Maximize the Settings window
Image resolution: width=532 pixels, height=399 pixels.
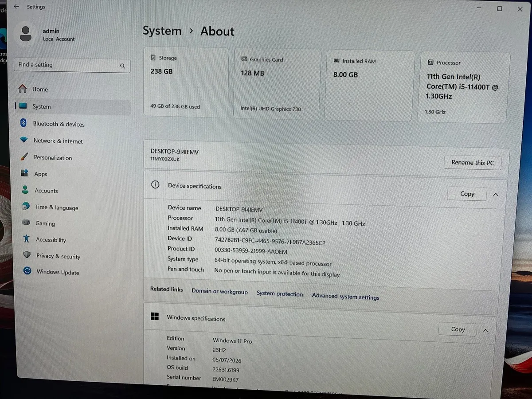coord(500,8)
